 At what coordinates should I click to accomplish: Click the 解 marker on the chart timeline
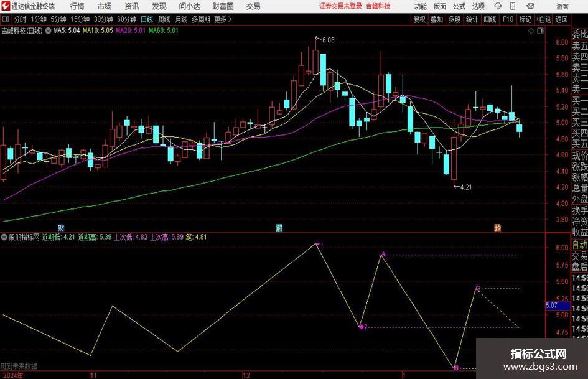(279, 227)
